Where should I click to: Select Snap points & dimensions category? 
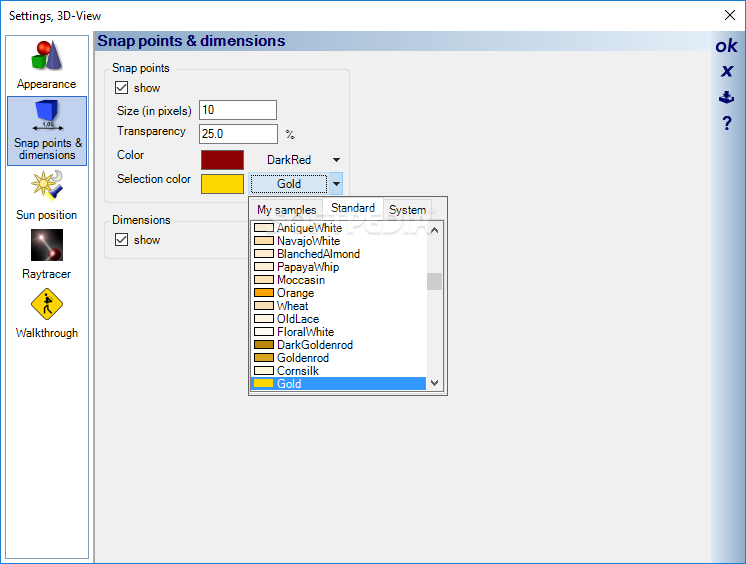tap(47, 131)
